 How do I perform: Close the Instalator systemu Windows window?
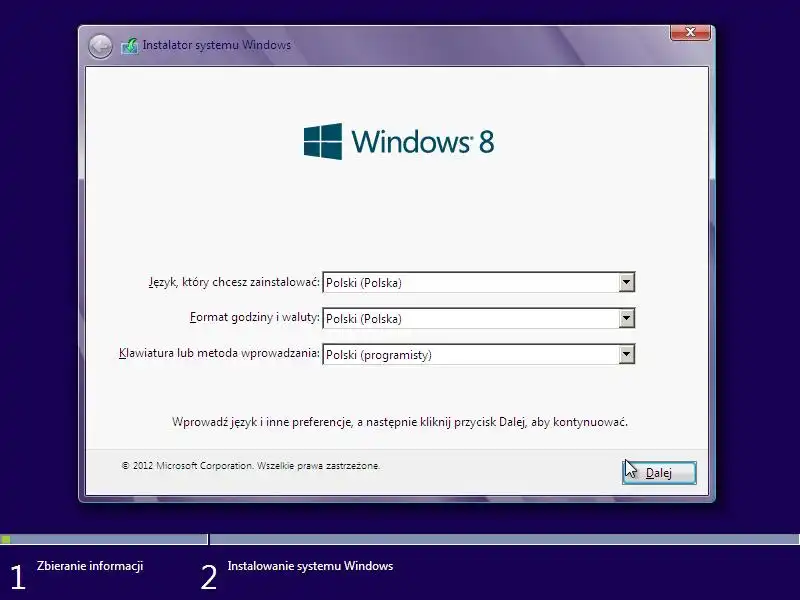(x=690, y=32)
